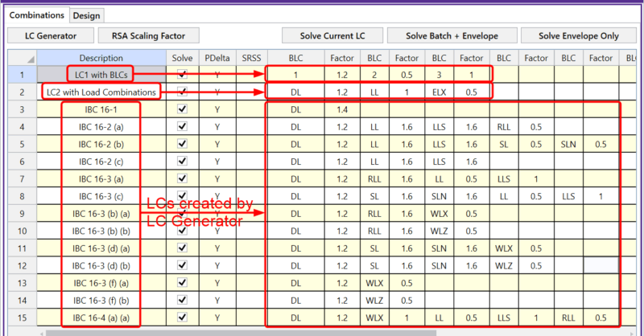
Task: Click Solve Envelope Only button
Action: (x=578, y=36)
